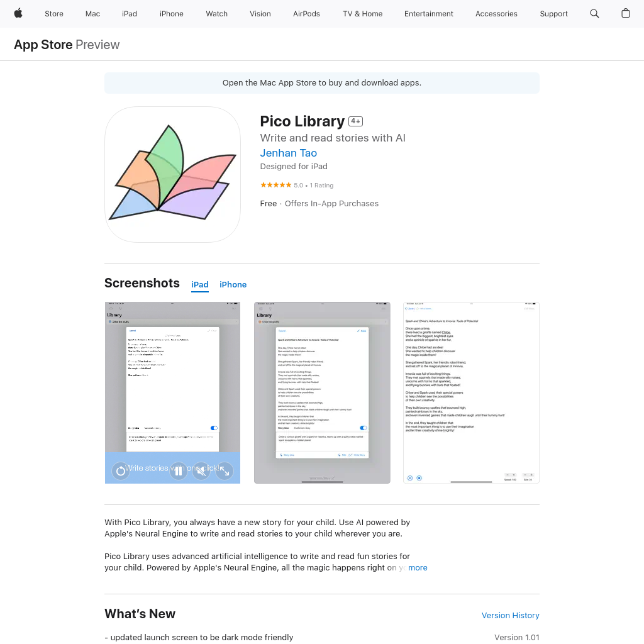
Task: Click the reading progress bar in third screenshot
Action: point(470,481)
